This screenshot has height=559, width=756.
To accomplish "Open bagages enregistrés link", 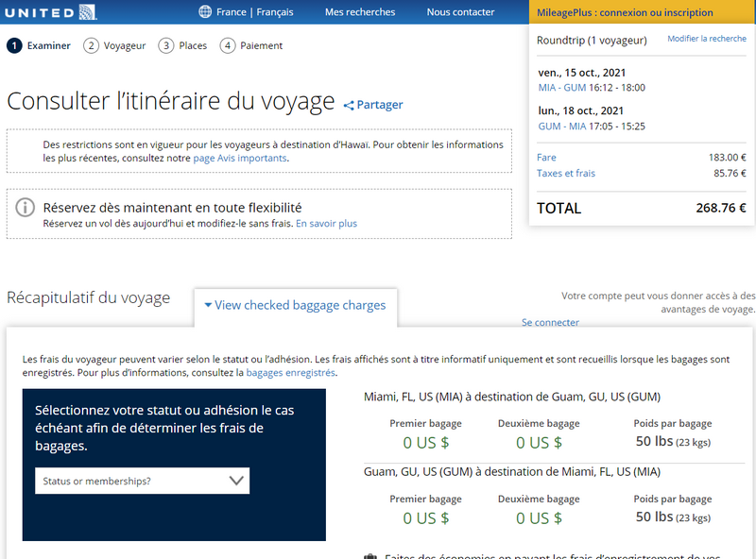I will (x=291, y=372).
